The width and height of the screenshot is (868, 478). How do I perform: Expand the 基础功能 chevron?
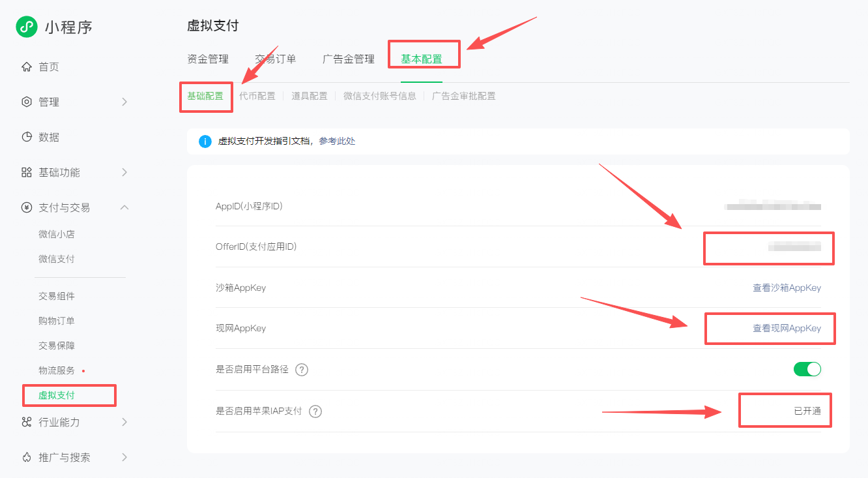tap(124, 172)
